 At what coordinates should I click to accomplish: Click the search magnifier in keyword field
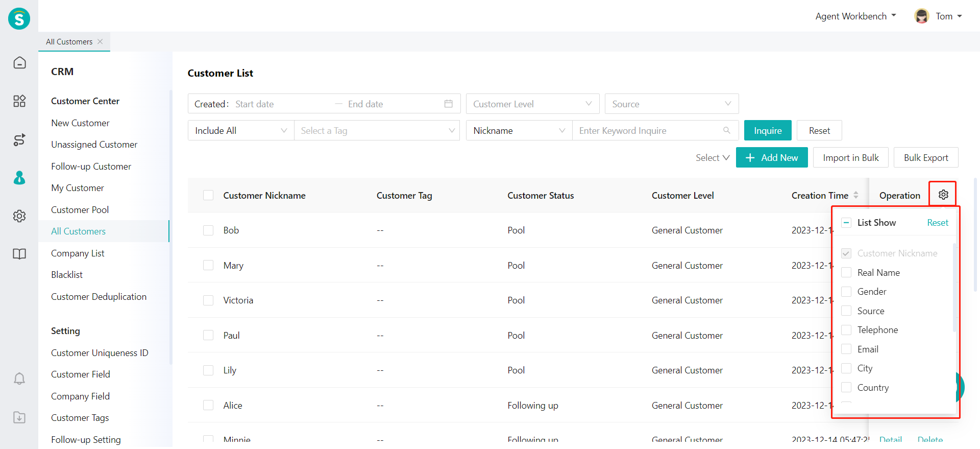pos(727,130)
